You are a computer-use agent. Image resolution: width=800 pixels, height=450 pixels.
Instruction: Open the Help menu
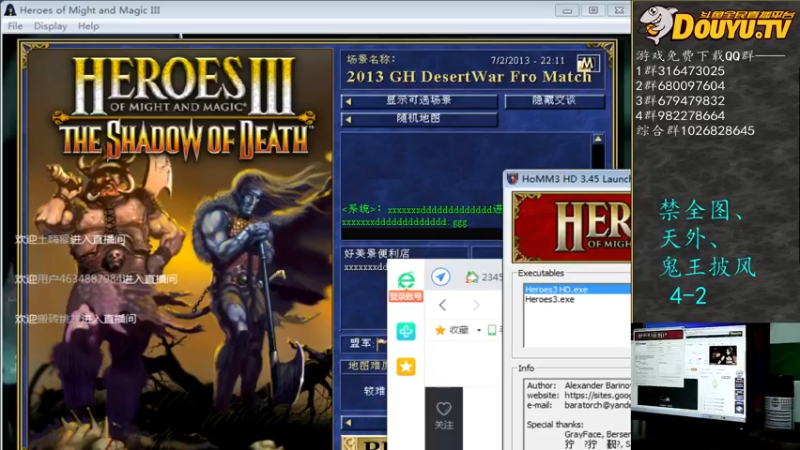pyautogui.click(x=88, y=26)
